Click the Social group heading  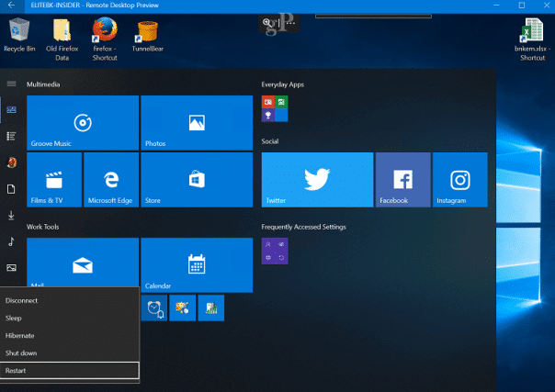270,141
